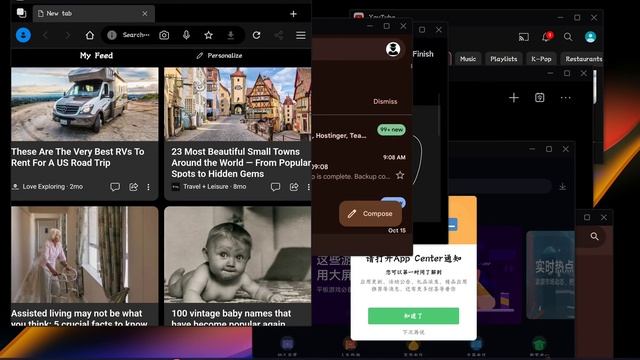
Task: Go to browser home page
Action: [90, 35]
